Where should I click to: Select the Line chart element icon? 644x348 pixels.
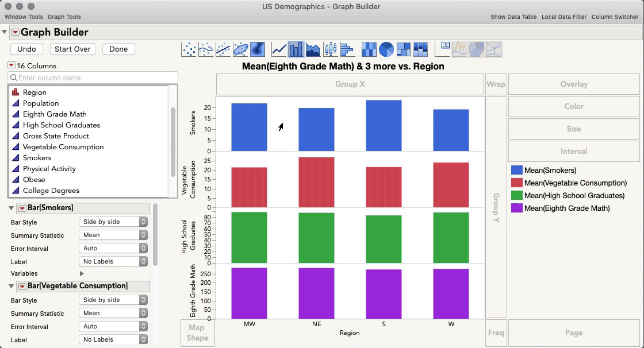click(x=278, y=49)
